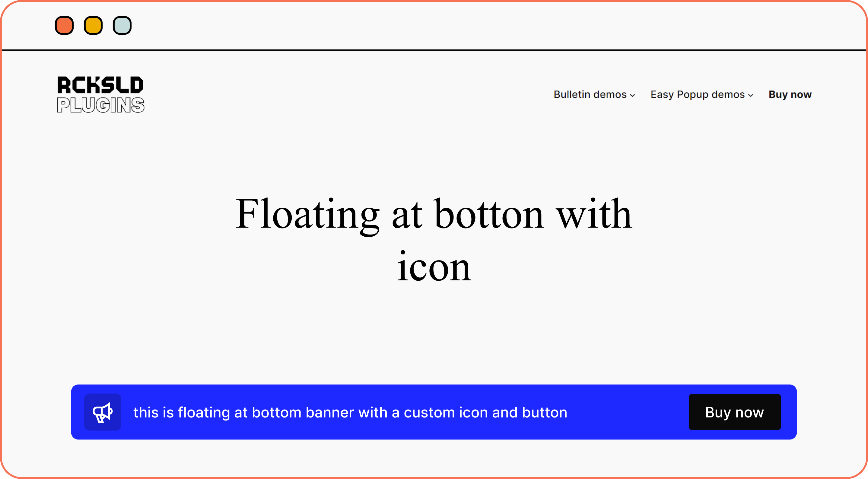This screenshot has width=868, height=479.
Task: Click the yellow window dot
Action: click(93, 25)
